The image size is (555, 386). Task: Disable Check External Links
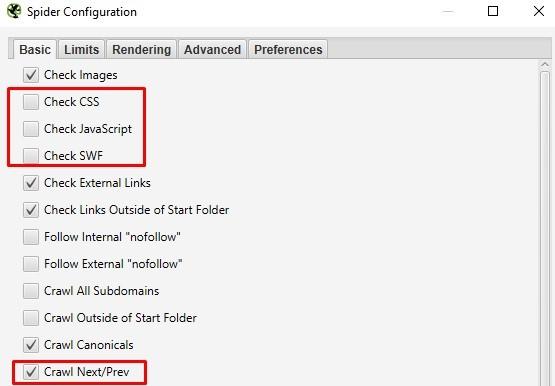click(x=31, y=183)
